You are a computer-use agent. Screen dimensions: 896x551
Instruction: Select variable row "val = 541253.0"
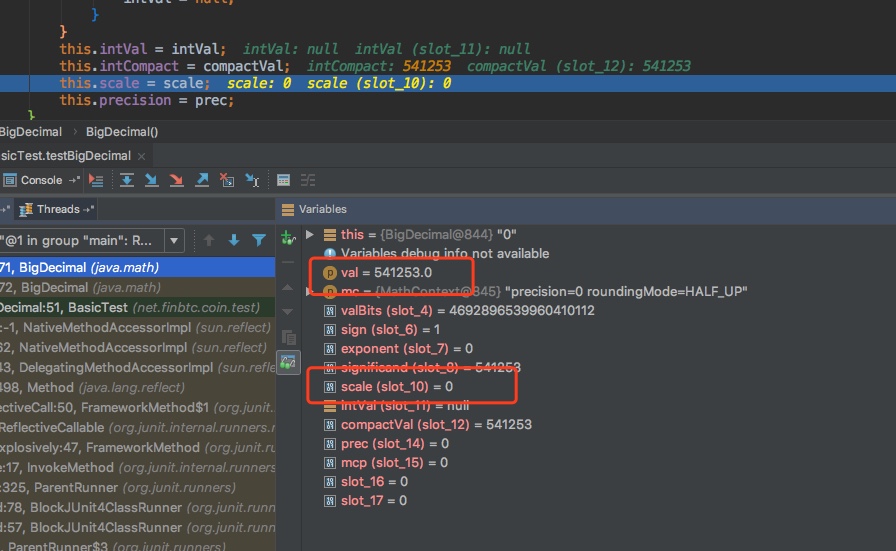(386, 273)
